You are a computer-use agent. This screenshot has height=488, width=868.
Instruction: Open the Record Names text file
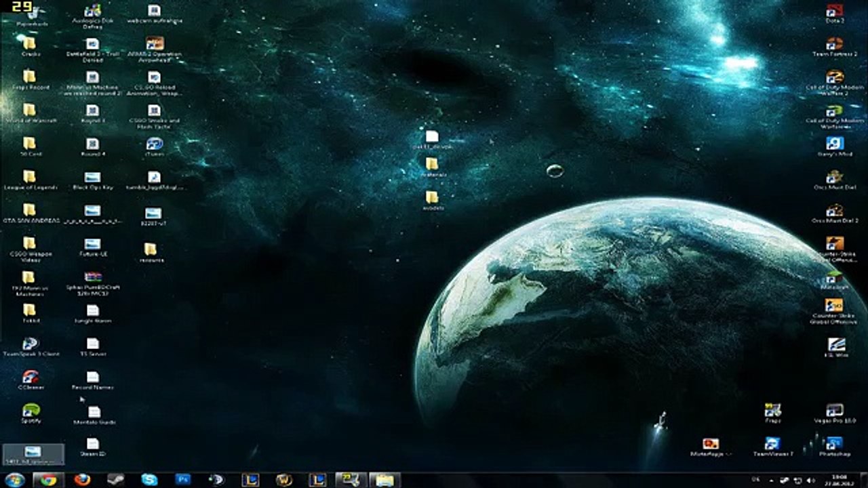pos(92,380)
